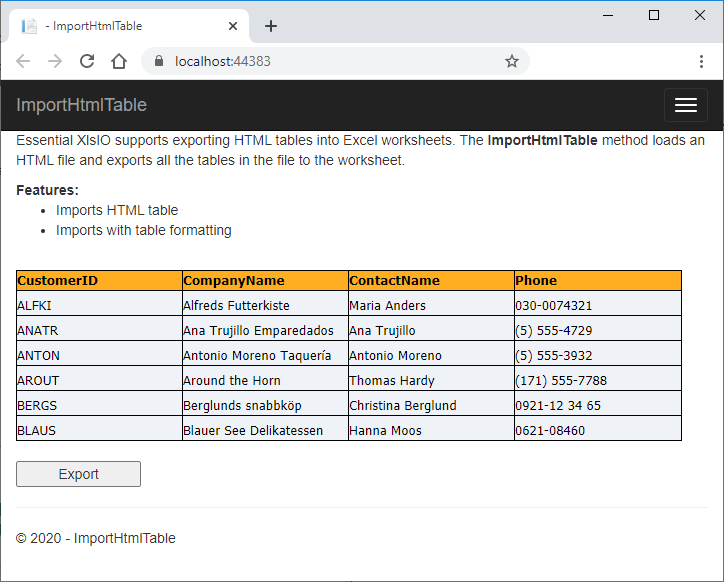Click the browser back arrow

pos(23,61)
